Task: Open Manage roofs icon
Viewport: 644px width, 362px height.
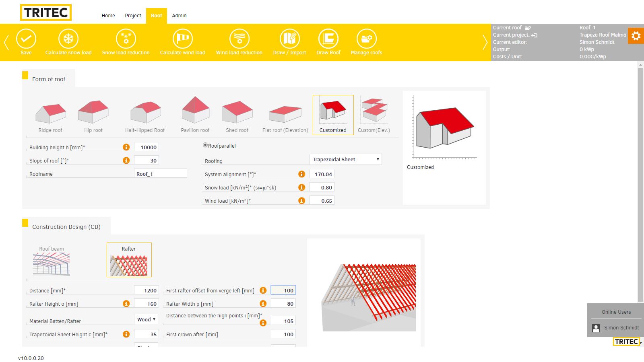Action: [x=366, y=39]
